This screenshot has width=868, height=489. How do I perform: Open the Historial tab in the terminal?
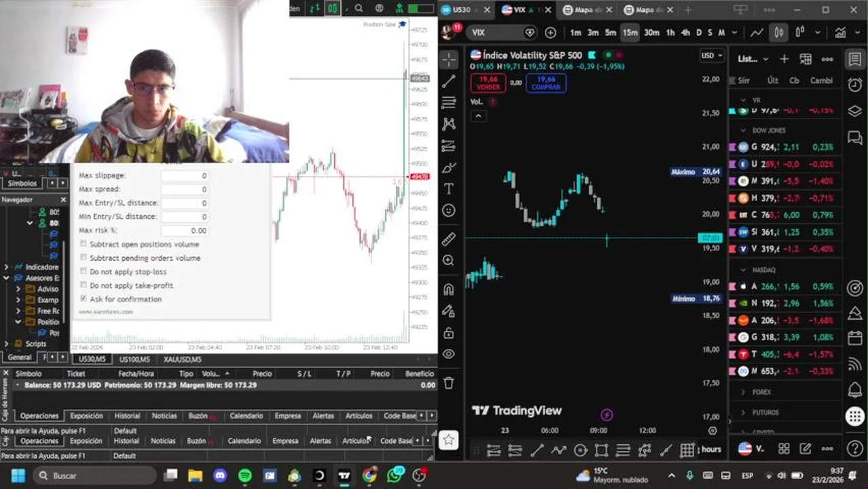coord(127,416)
